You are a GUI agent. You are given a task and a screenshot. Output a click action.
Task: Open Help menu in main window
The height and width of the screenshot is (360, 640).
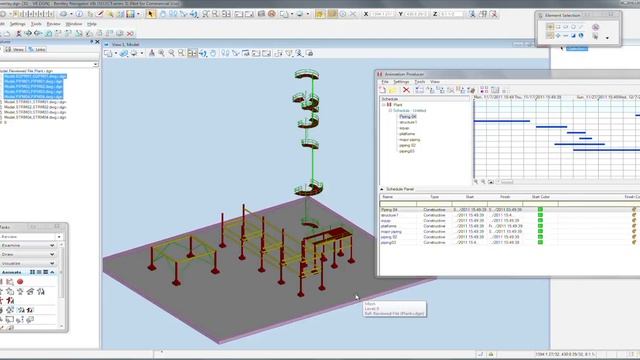point(92,24)
